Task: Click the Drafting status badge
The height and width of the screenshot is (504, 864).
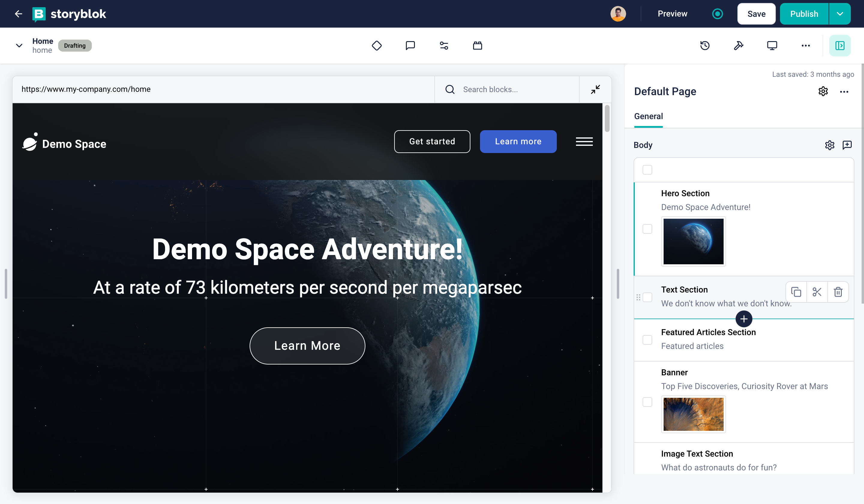Action: coord(74,46)
